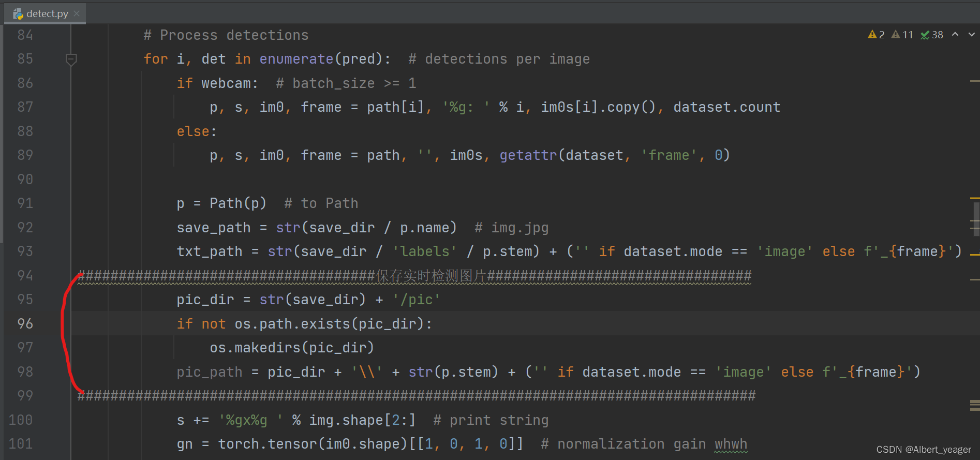The image size is (980, 460).
Task: Click 'os.makedirs(pic_dir)' on line 97
Action: [292, 348]
